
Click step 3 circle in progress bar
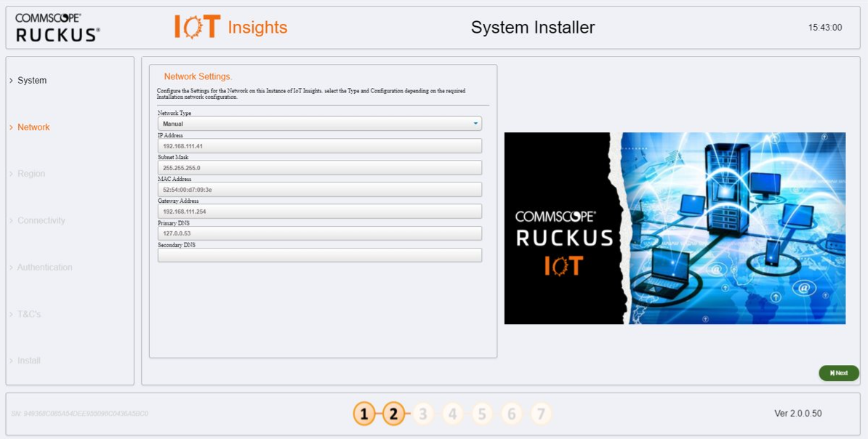tap(423, 414)
